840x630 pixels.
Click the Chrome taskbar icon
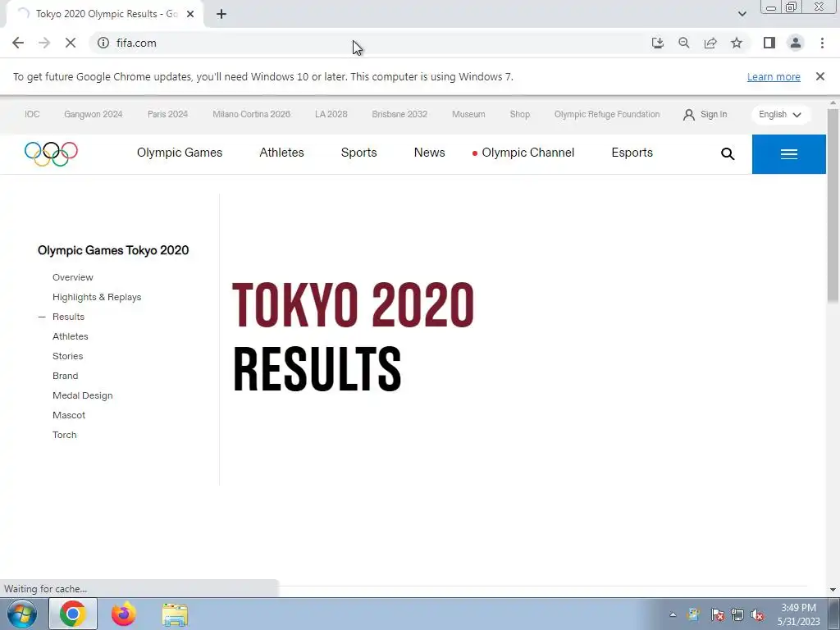coord(73,614)
